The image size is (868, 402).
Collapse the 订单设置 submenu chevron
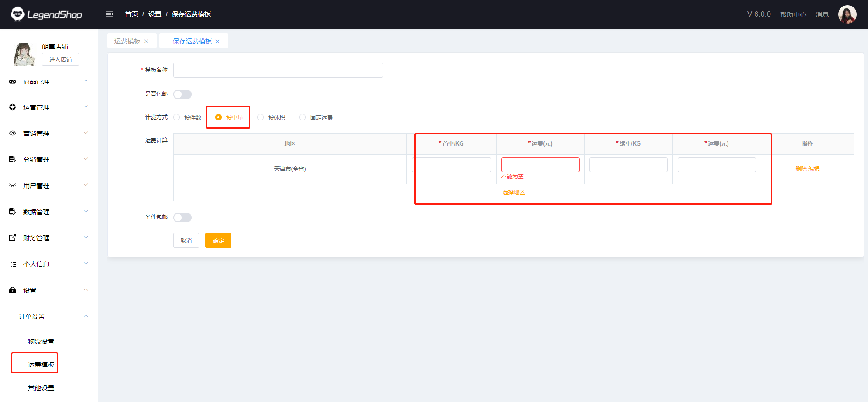point(86,316)
